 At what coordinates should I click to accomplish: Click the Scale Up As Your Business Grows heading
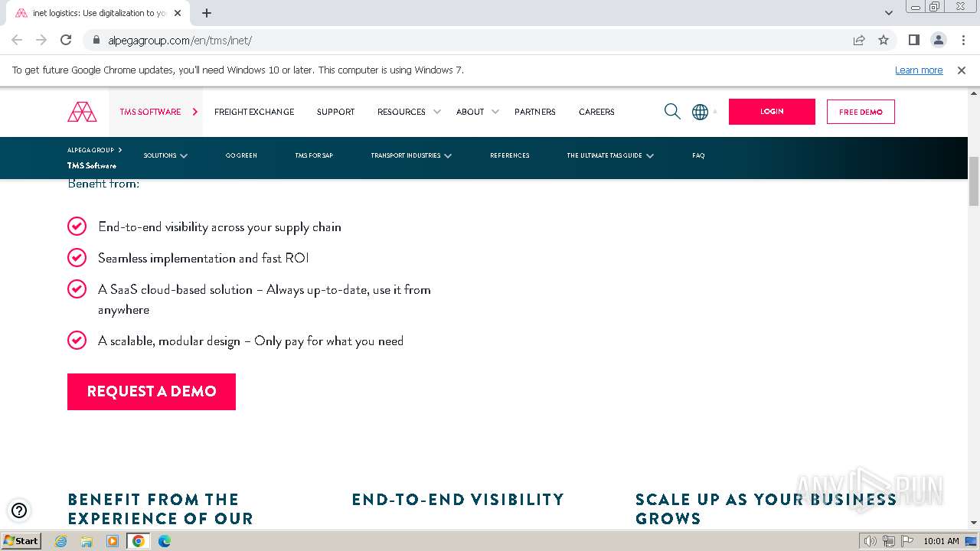pos(766,509)
